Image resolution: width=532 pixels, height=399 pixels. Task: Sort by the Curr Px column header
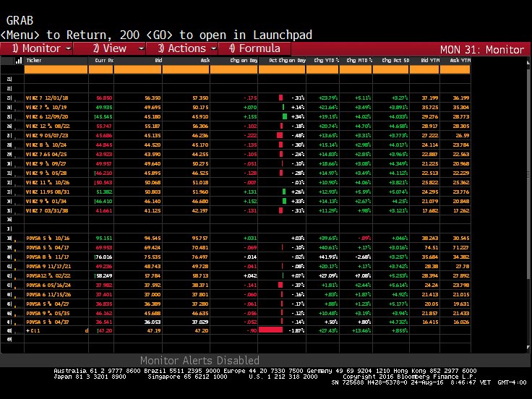point(104,61)
